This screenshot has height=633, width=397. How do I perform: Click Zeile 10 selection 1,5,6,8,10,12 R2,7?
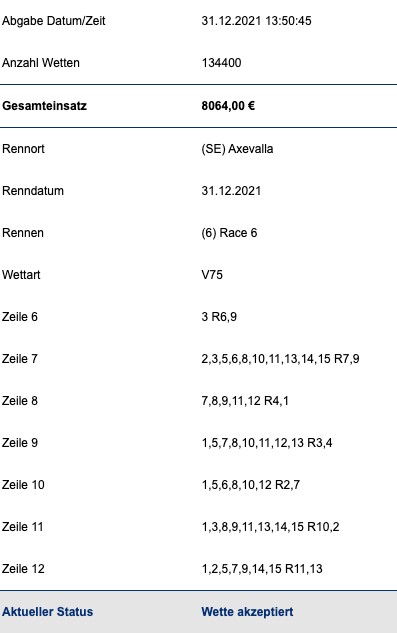click(251, 485)
